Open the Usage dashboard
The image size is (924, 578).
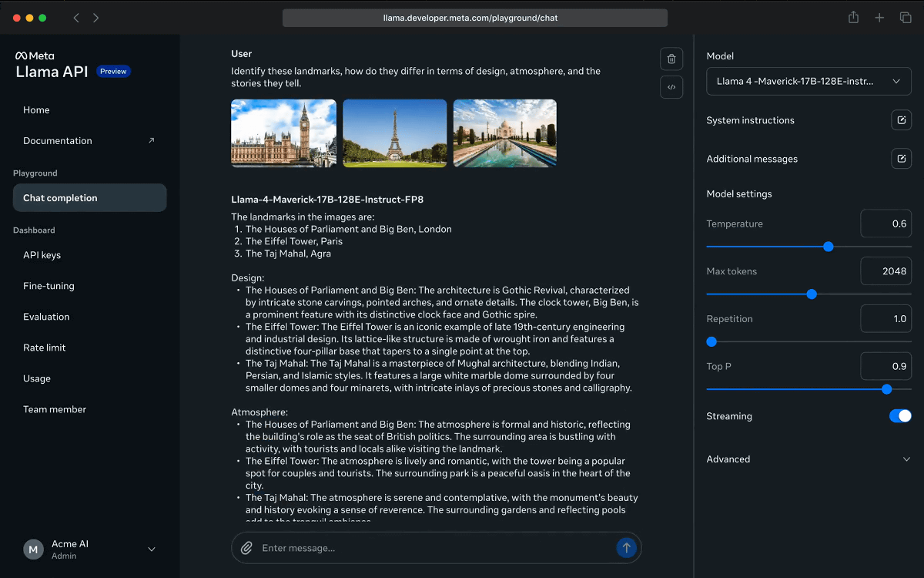pyautogui.click(x=37, y=378)
